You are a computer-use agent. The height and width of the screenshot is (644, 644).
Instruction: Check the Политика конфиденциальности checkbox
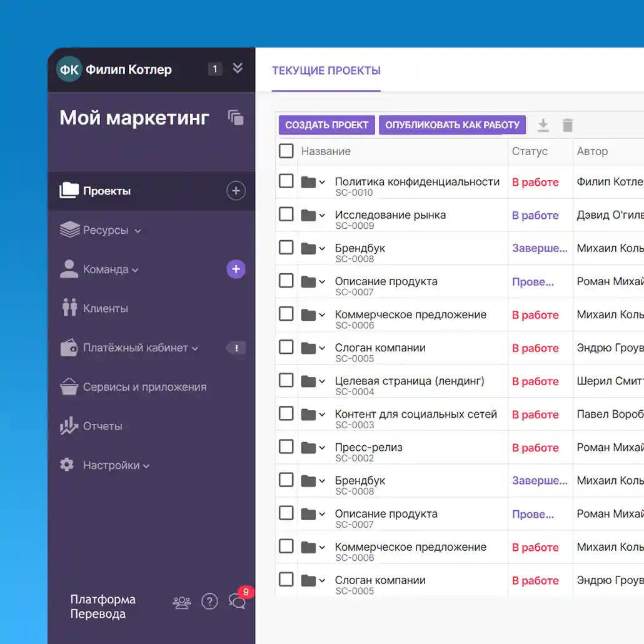tap(286, 181)
